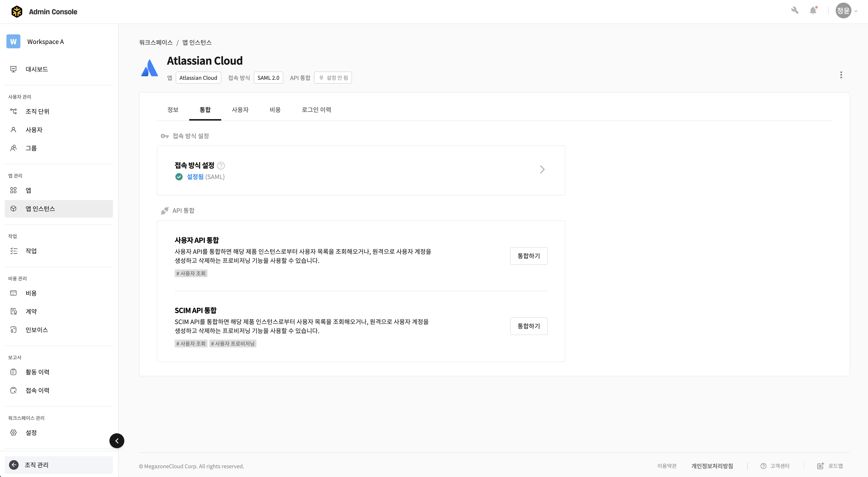
Task: Click # 사용자 조회 tag under 사용자 API
Action: (191, 273)
